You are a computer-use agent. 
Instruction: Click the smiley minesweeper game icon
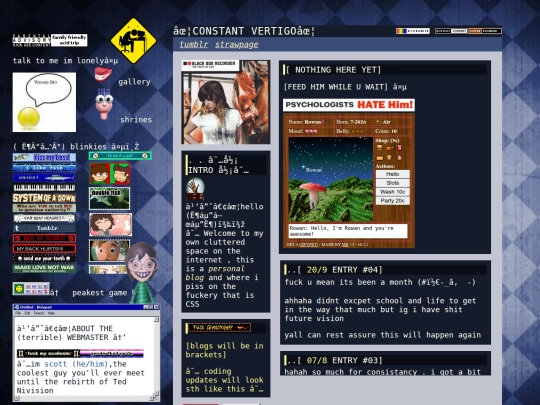31,289
